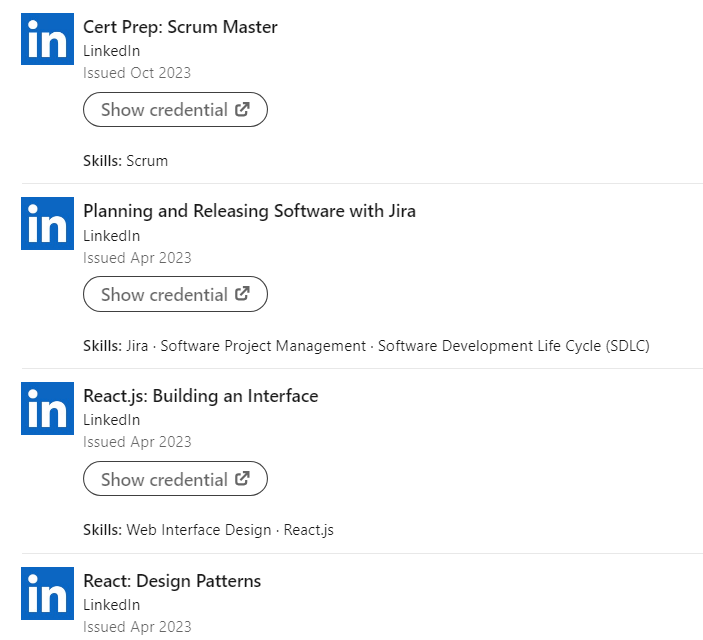This screenshot has height=640, width=703.
Task: Show credential for Cert Prep: Scrum Master
Action: pyautogui.click(x=165, y=110)
